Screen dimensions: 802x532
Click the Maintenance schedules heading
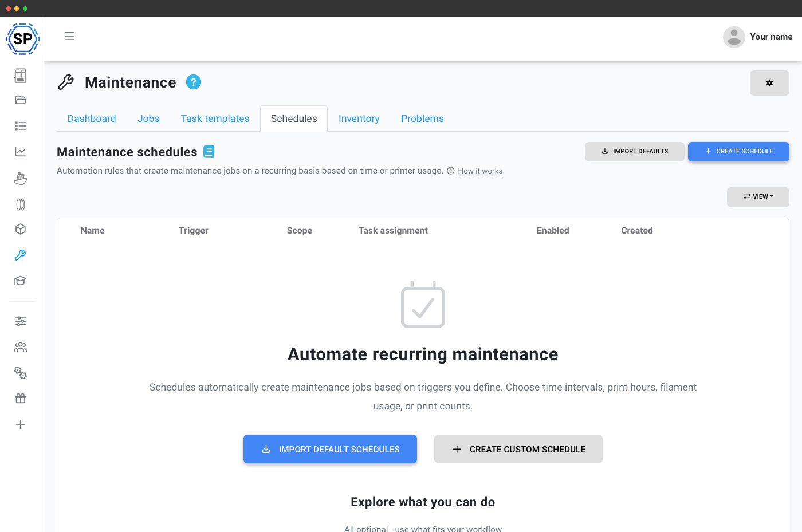pyautogui.click(x=127, y=152)
